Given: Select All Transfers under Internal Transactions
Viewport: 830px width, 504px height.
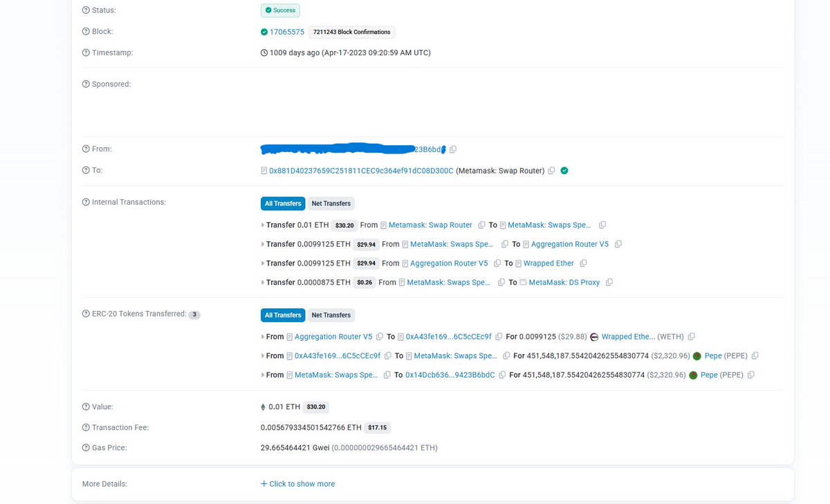Looking at the screenshot, I should pyautogui.click(x=283, y=203).
